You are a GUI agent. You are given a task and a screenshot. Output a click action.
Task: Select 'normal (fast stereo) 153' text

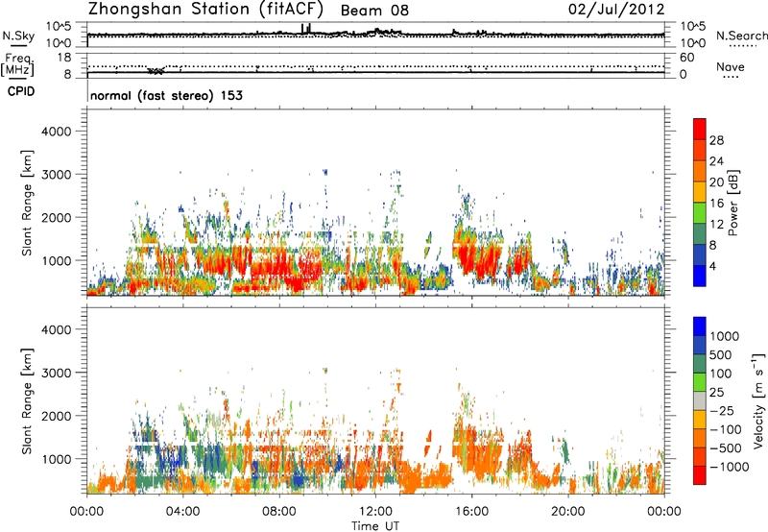tap(166, 95)
